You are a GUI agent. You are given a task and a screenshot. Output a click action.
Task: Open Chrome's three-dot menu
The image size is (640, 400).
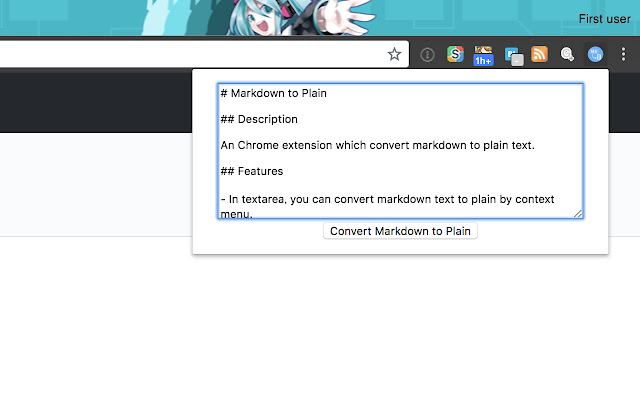click(x=623, y=54)
